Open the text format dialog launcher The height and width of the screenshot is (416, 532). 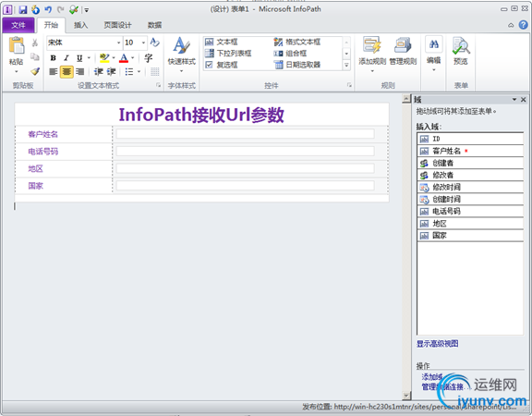click(x=159, y=85)
